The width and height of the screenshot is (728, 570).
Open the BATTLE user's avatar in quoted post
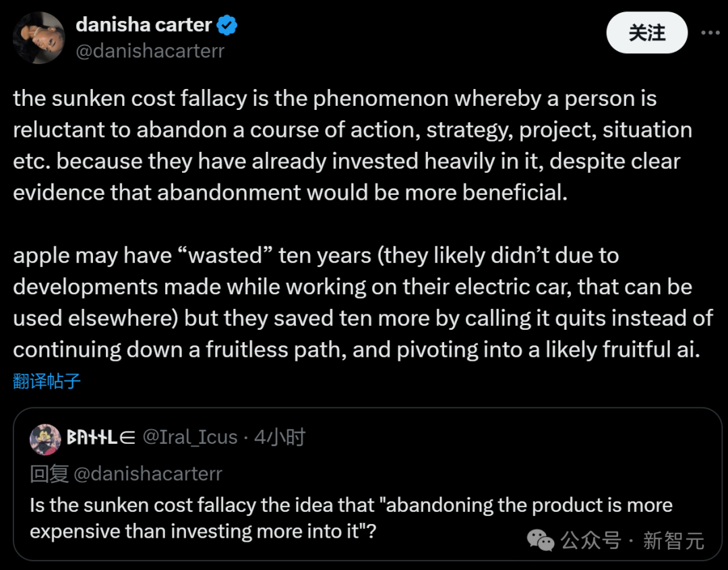[45, 439]
